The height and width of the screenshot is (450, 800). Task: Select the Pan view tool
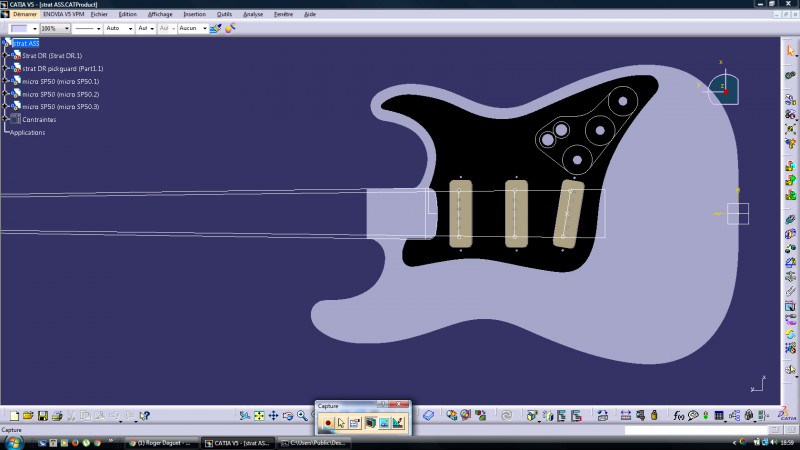point(273,415)
